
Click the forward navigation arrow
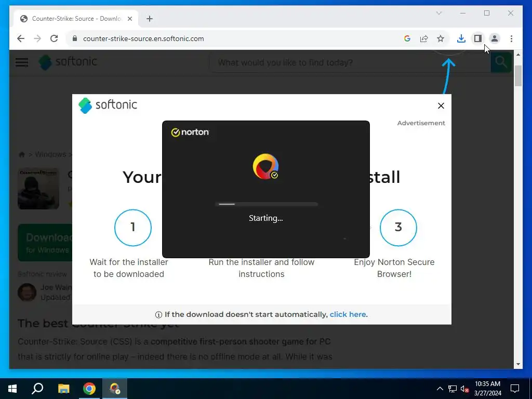pyautogui.click(x=37, y=38)
